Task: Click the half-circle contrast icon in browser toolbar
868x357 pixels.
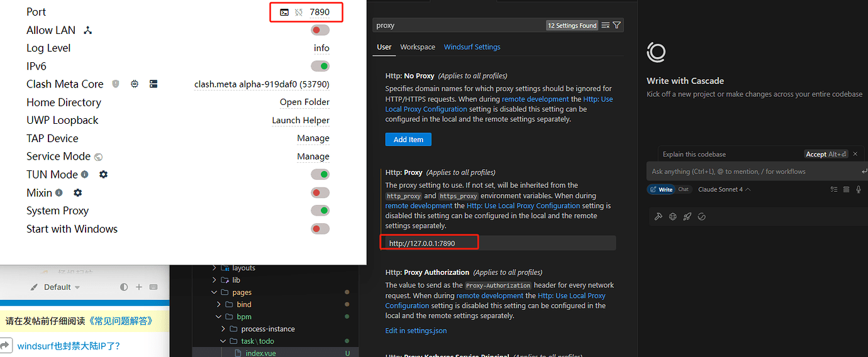Action: (124, 287)
